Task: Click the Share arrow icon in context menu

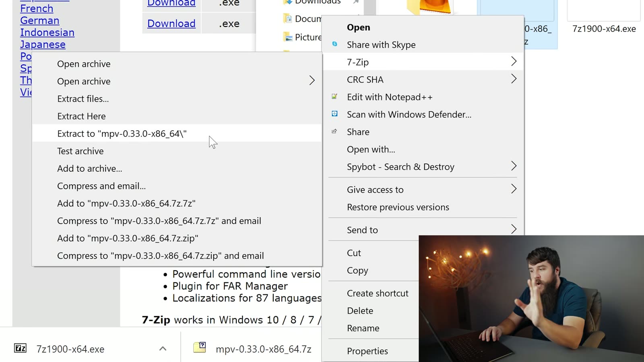Action: [334, 132]
